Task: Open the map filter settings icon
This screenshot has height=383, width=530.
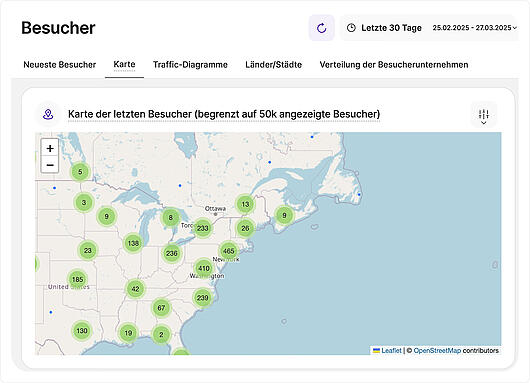Action: (484, 115)
